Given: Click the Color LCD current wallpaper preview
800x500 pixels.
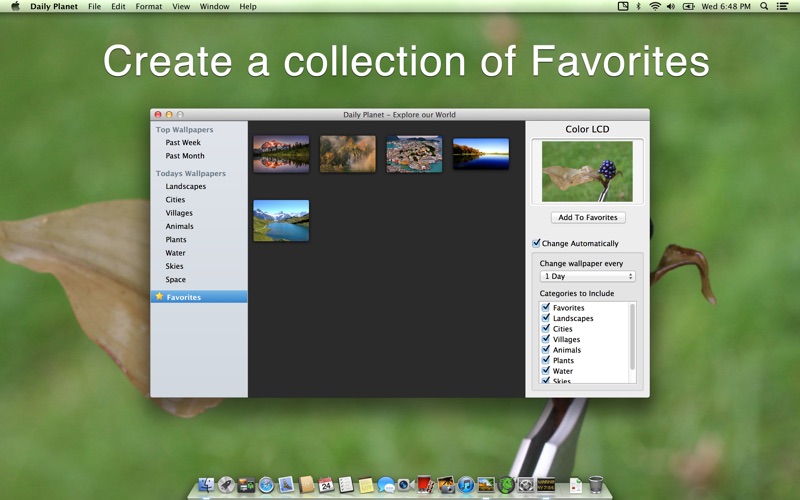Looking at the screenshot, I should pyautogui.click(x=587, y=171).
